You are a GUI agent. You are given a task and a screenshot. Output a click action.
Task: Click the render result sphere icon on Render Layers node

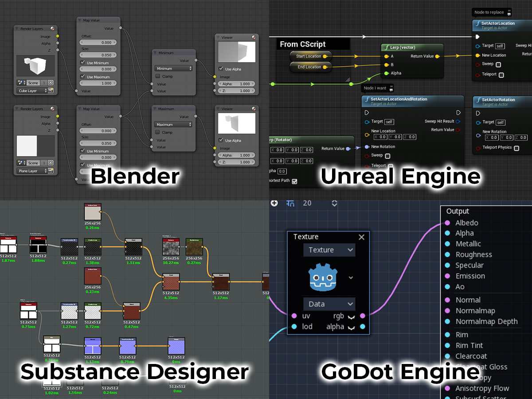coord(52,29)
